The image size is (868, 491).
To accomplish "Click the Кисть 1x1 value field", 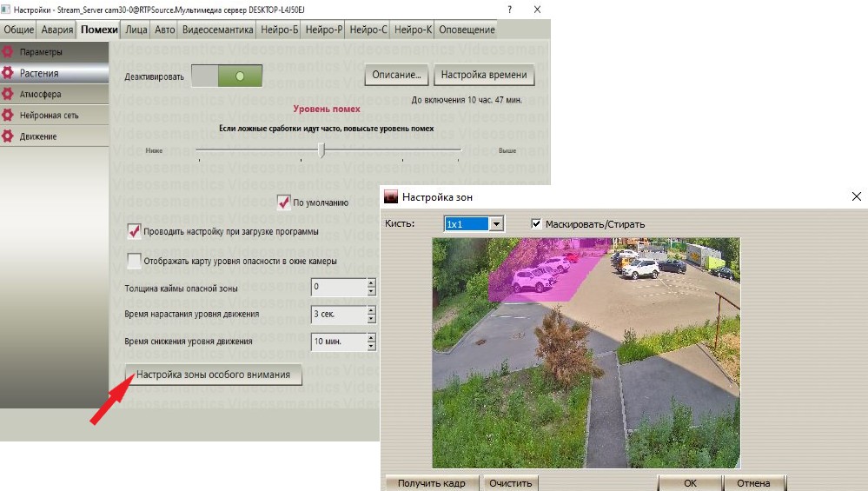I will click(467, 223).
